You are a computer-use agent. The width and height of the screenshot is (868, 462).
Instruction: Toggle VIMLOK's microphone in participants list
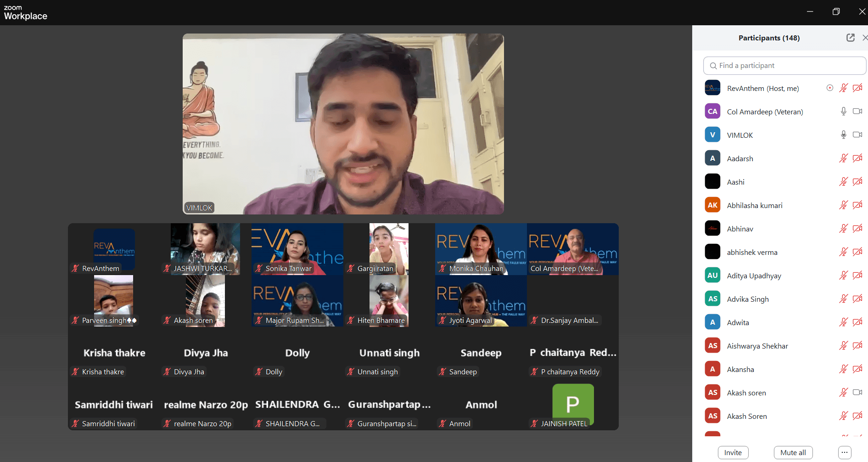pos(843,135)
